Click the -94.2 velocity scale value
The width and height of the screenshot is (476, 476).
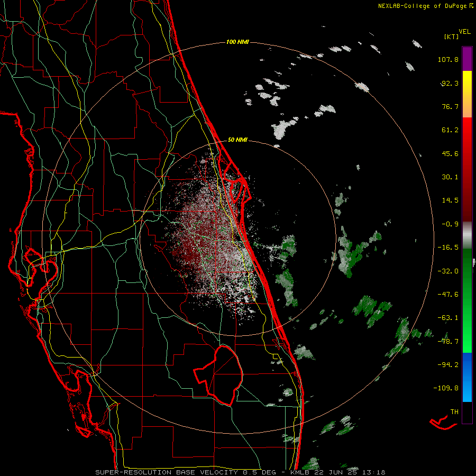click(448, 364)
